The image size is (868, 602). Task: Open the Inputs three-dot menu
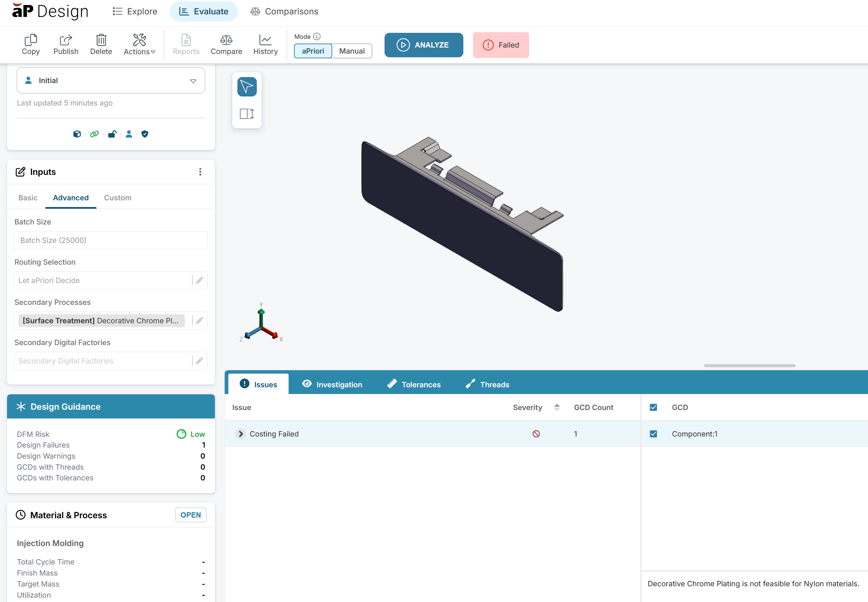click(x=200, y=172)
